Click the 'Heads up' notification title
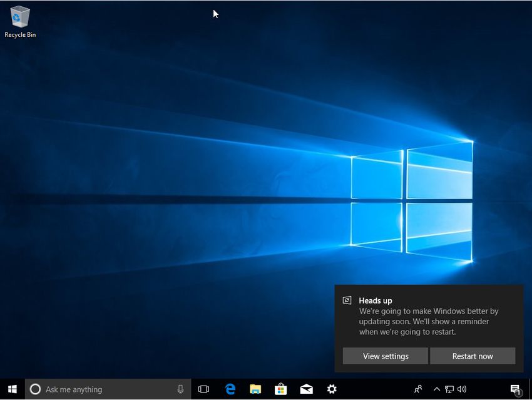532x400 pixels. [x=376, y=300]
